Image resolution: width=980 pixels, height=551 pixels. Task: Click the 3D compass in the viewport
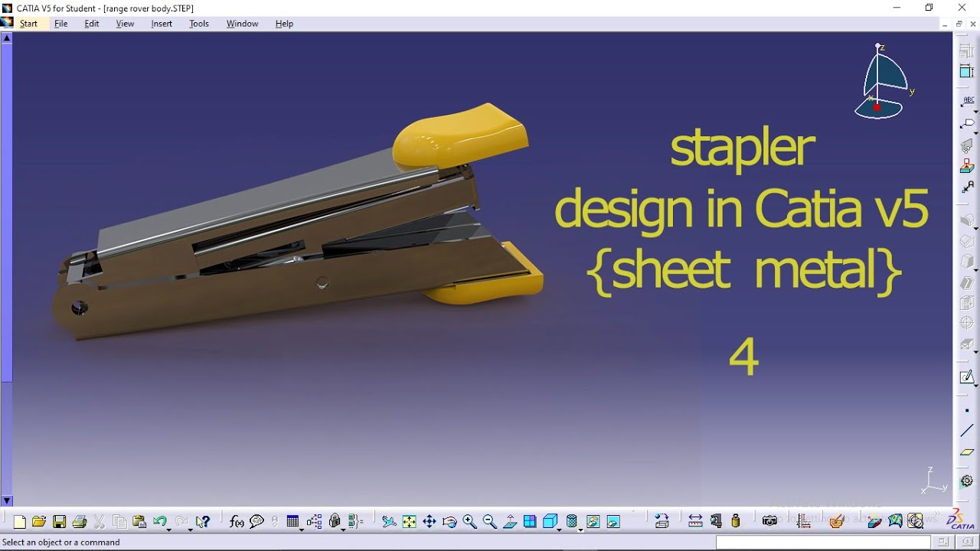click(x=884, y=81)
